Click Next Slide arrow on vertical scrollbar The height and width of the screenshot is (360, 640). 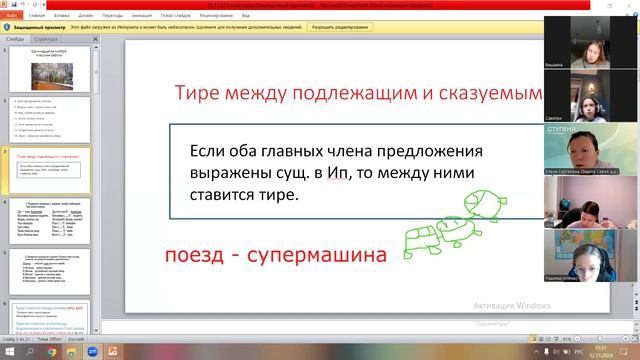[x=636, y=309]
